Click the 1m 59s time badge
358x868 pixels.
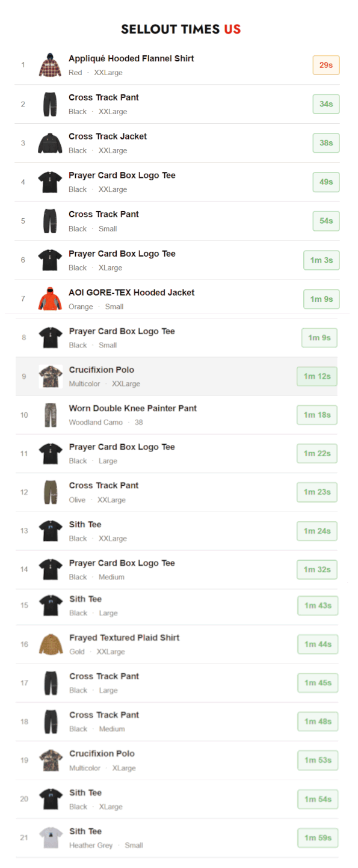coord(318,838)
